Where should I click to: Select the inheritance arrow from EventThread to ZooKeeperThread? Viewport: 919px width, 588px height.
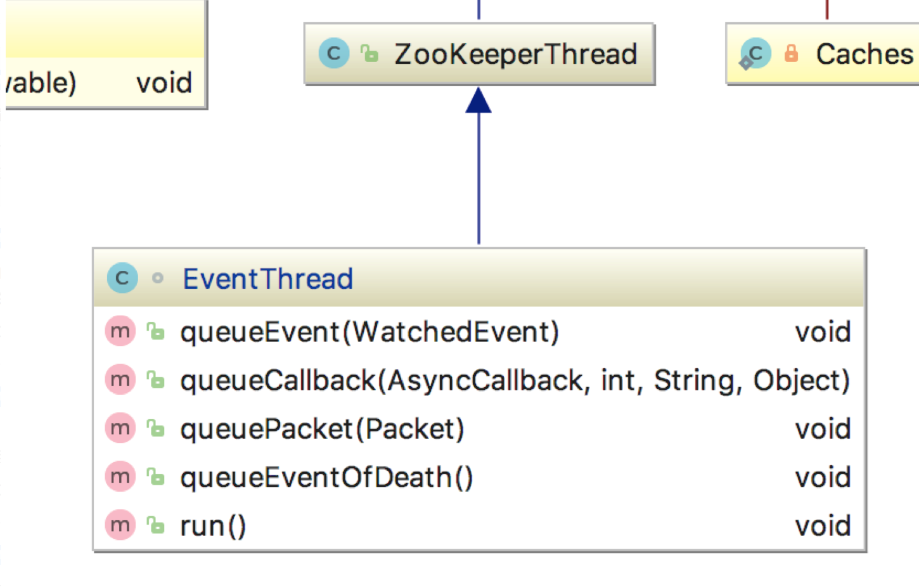(x=479, y=166)
